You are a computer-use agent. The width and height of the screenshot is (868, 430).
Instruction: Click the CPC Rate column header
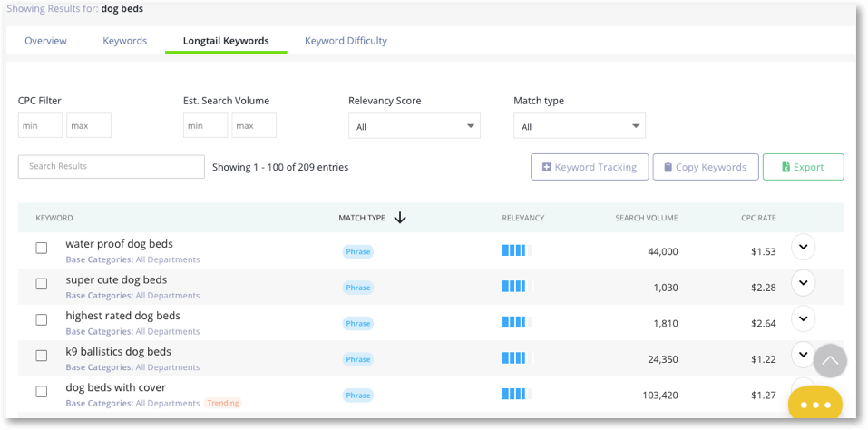(x=758, y=218)
